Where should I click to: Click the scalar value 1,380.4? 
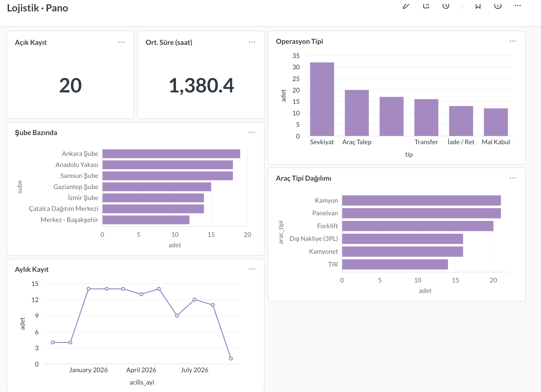click(x=201, y=85)
